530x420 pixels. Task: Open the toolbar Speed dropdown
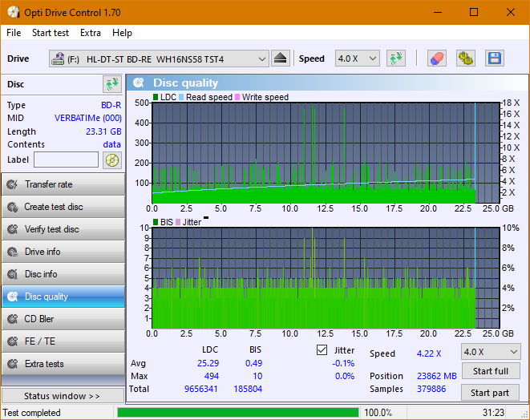[358, 59]
